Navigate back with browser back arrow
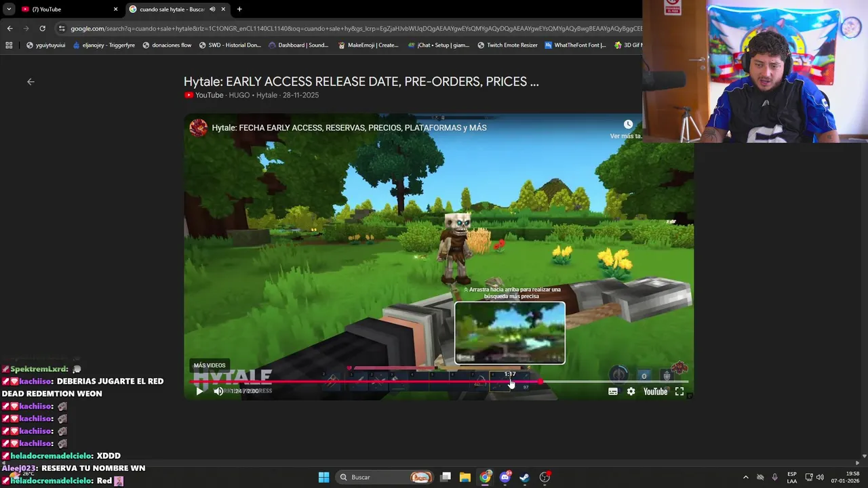This screenshot has width=868, height=488. click(x=9, y=28)
